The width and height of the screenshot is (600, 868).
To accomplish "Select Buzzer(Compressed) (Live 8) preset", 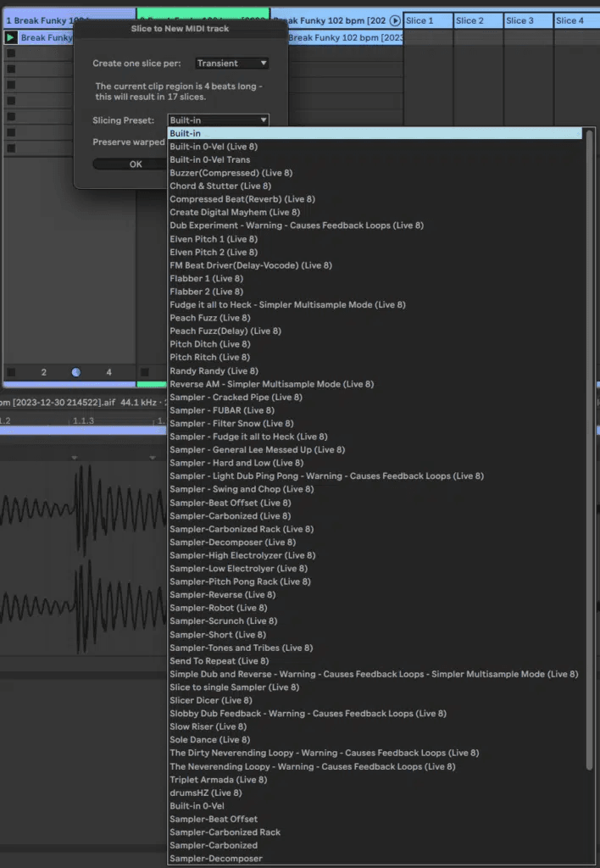I will click(375, 173).
